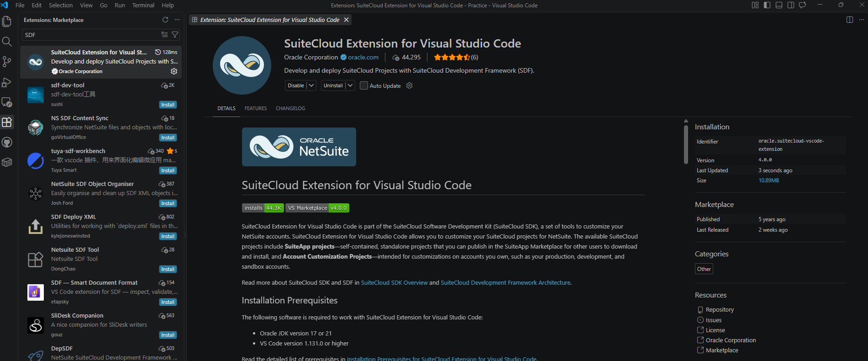The image size is (868, 361).
Task: Click the Disable button
Action: (296, 85)
